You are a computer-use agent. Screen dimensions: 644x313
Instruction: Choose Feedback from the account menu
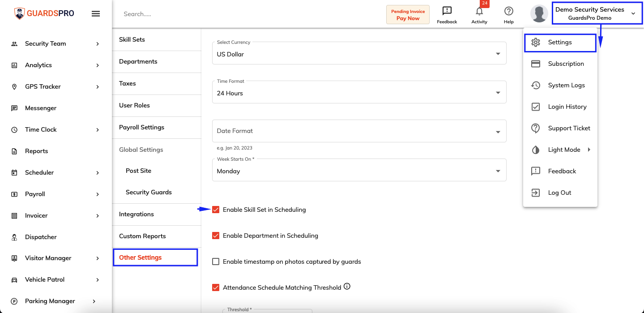[x=560, y=171]
